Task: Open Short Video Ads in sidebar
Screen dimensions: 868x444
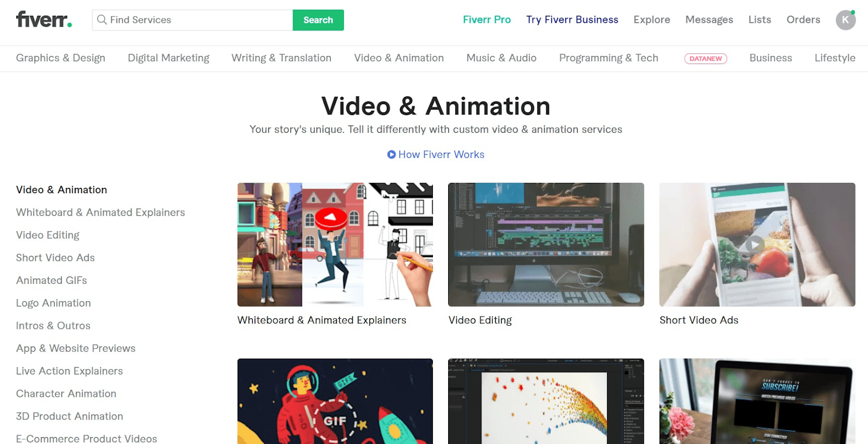Action: pos(55,258)
